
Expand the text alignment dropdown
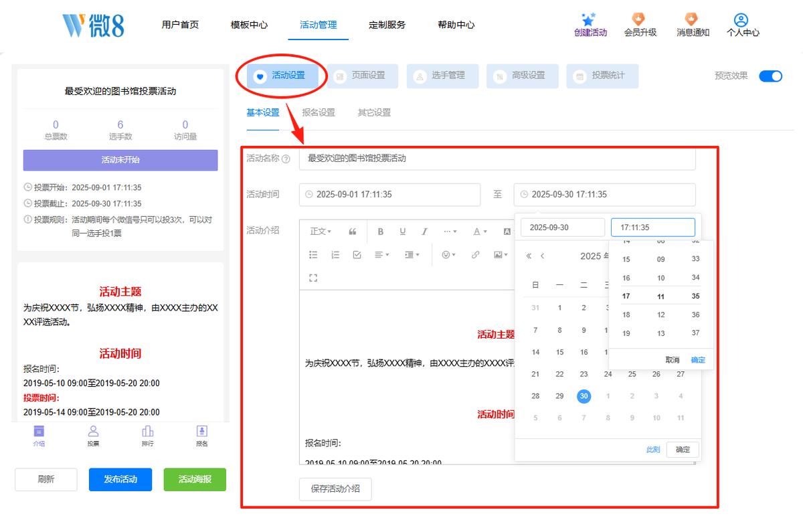[x=381, y=254]
